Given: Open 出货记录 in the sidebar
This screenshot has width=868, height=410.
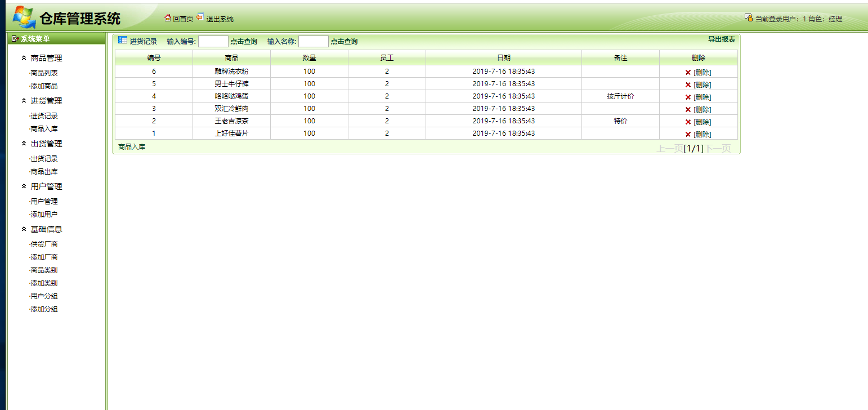Looking at the screenshot, I should click(44, 159).
